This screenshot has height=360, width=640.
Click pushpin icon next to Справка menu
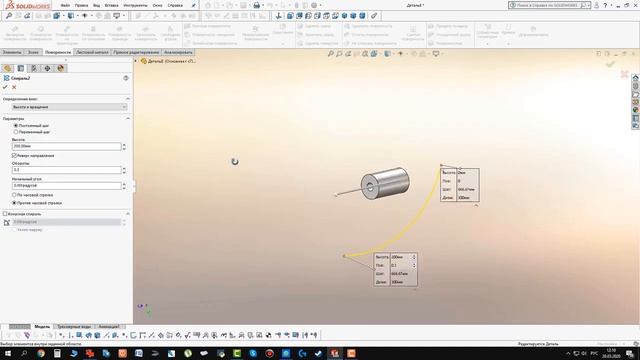[x=194, y=5]
